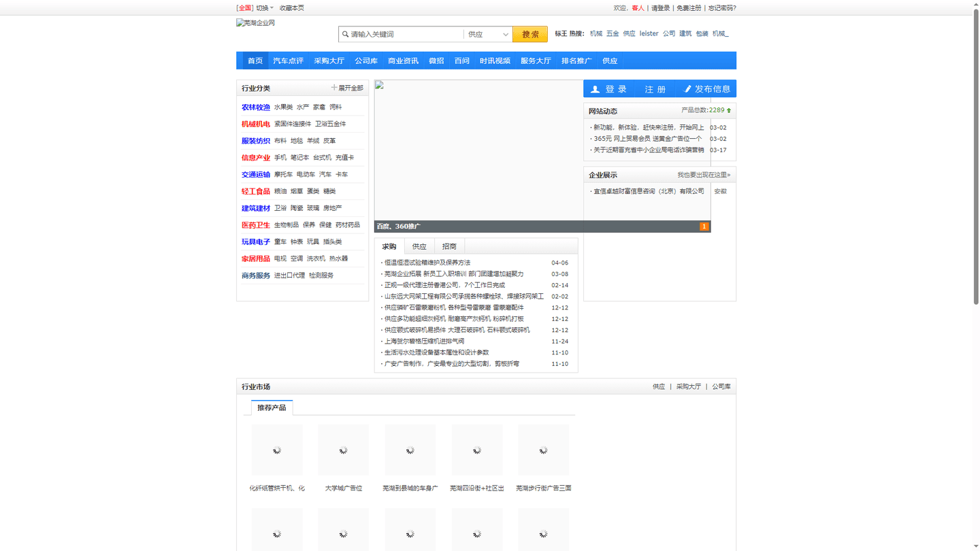Screen dimensions: 980x551
Task: Click the 忘记密码? link
Action: tap(722, 8)
